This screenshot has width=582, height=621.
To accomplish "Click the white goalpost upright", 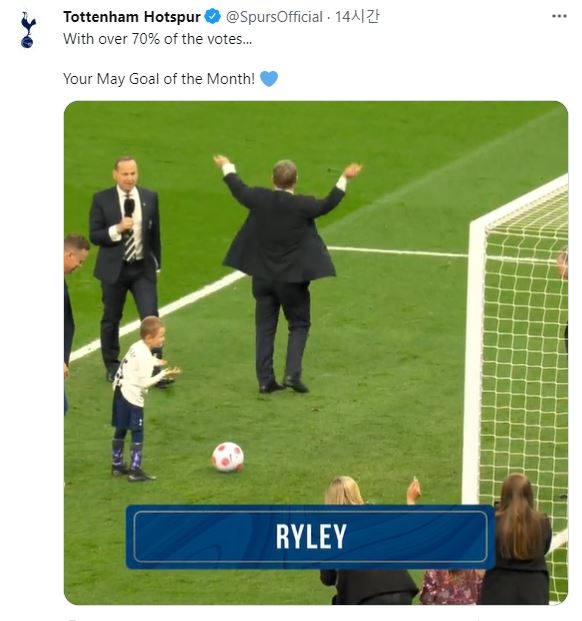I will pos(474,360).
